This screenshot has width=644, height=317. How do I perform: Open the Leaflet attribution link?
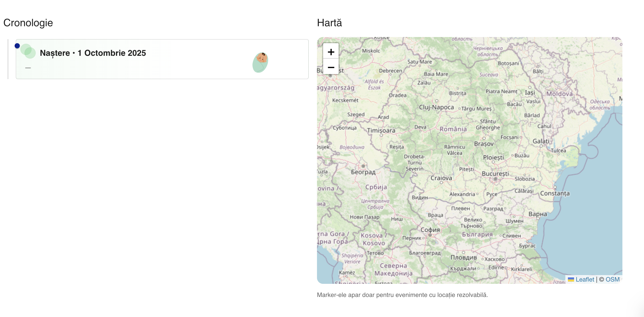pos(585,279)
